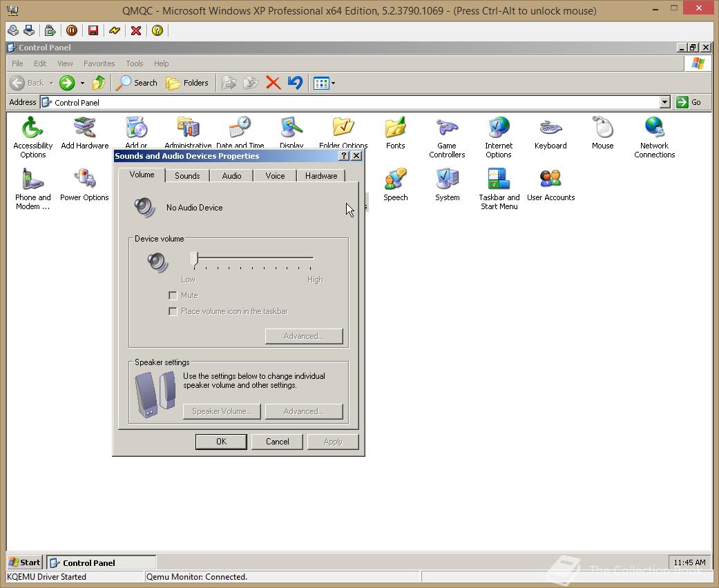Open Accessibility Options applet
The width and height of the screenshot is (719, 588).
[x=32, y=137]
